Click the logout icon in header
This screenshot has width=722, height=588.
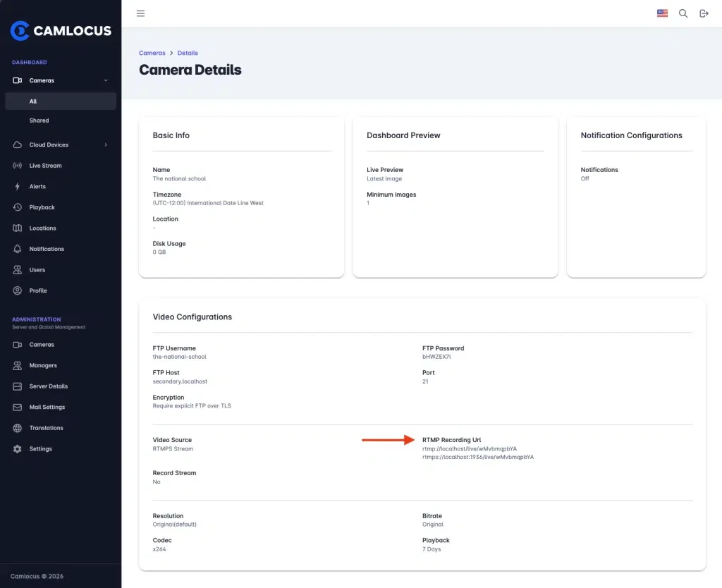tap(704, 13)
